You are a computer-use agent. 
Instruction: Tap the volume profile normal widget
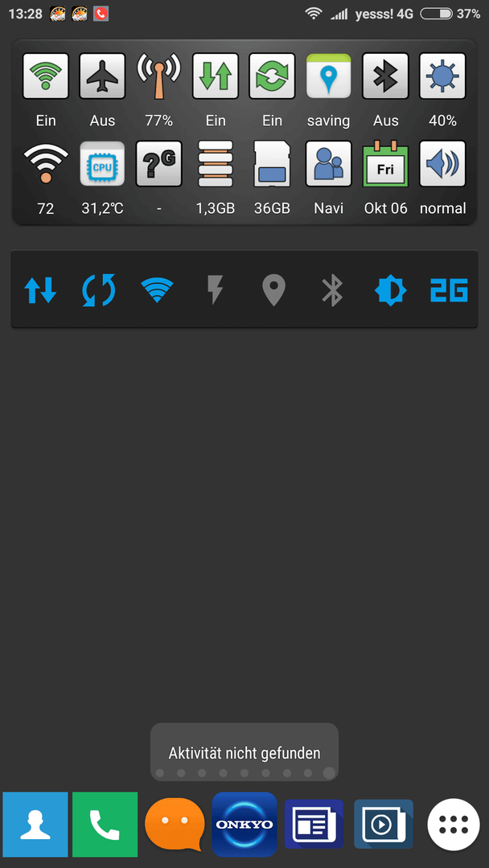tap(442, 164)
